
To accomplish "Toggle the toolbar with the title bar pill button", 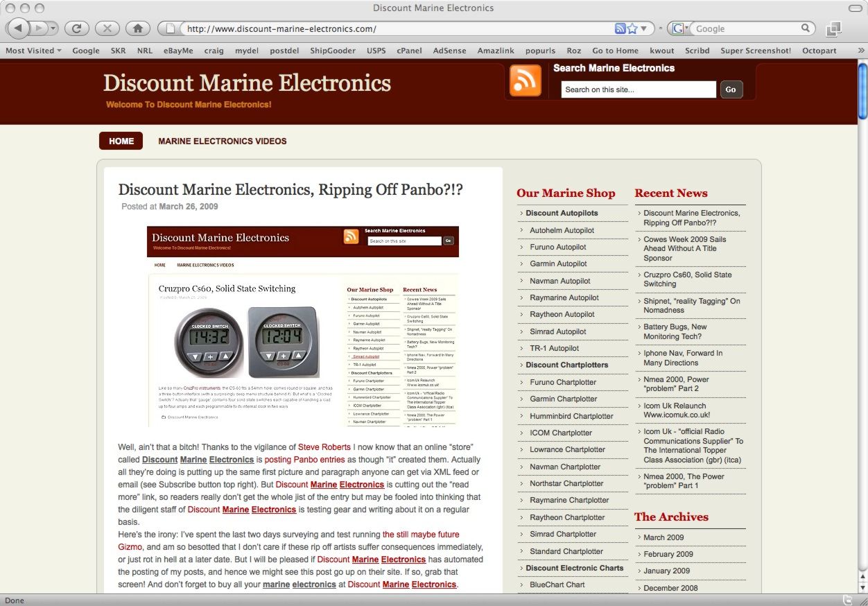I will 855,8.
